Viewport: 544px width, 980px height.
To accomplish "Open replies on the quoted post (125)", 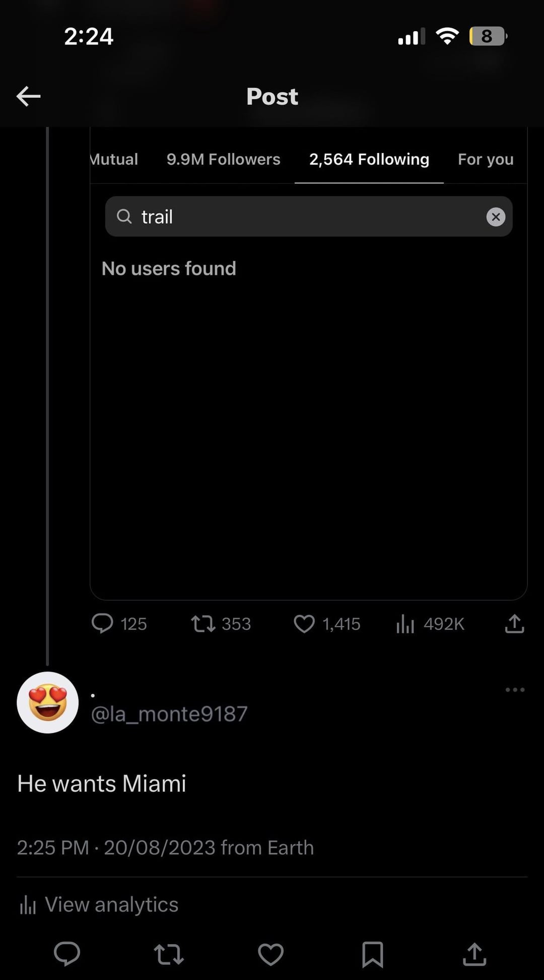I will pos(102,623).
